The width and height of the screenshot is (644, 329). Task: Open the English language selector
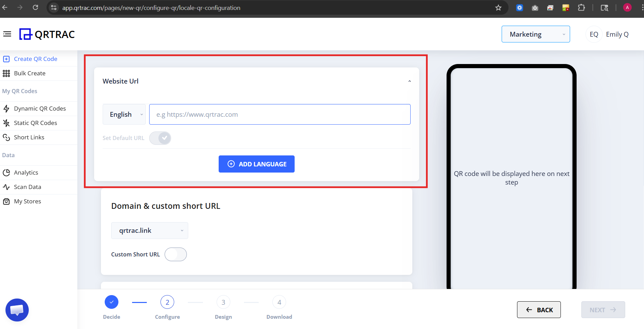(124, 114)
